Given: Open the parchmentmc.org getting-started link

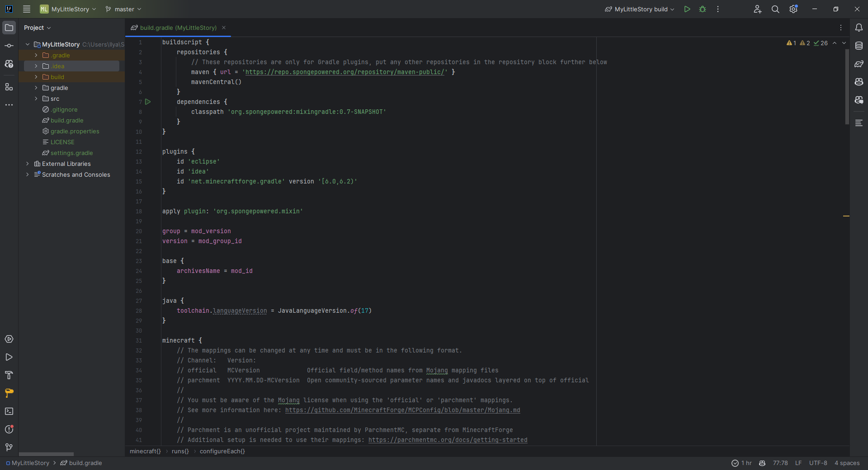Looking at the screenshot, I should 448,440.
